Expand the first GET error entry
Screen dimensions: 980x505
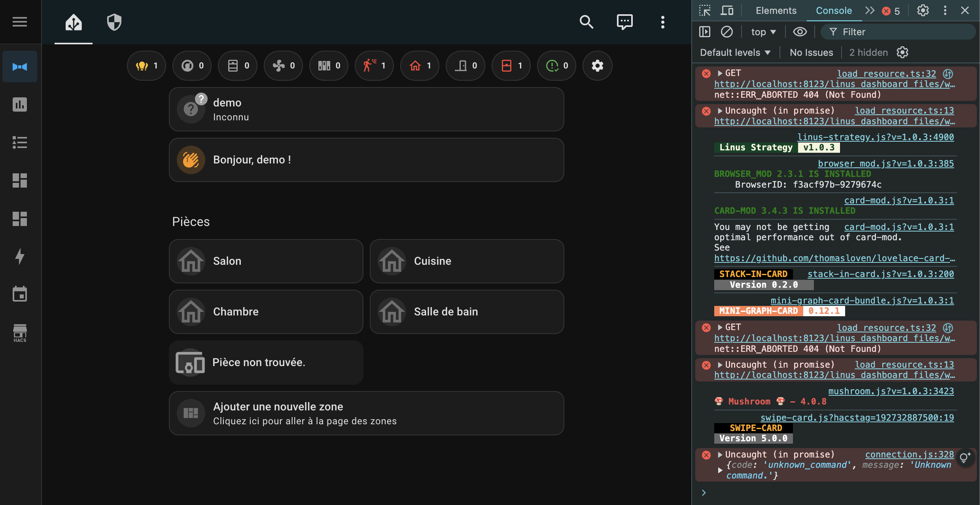720,73
